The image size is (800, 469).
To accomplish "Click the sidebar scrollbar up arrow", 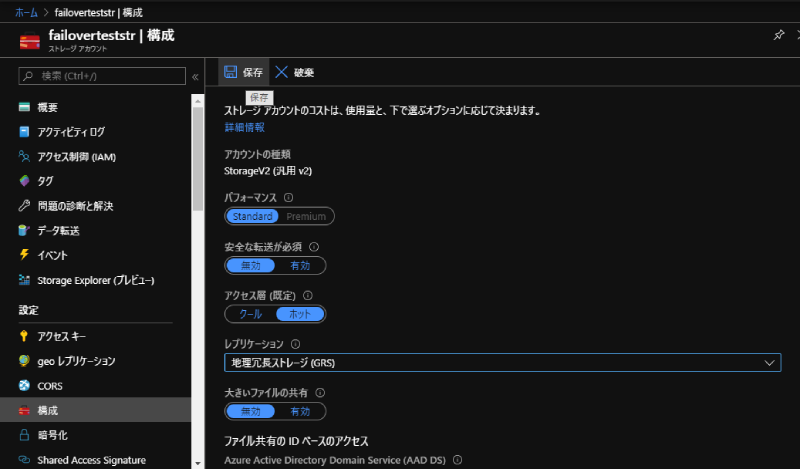I will click(x=198, y=101).
